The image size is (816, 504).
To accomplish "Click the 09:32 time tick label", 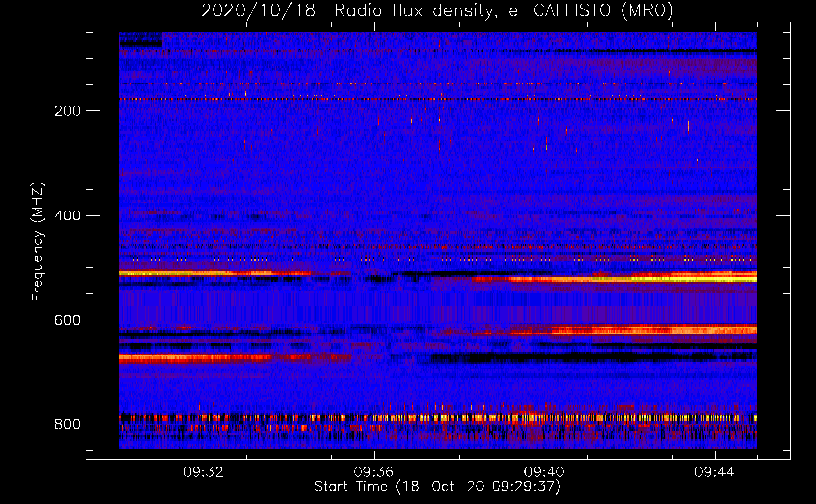I will (x=203, y=472).
